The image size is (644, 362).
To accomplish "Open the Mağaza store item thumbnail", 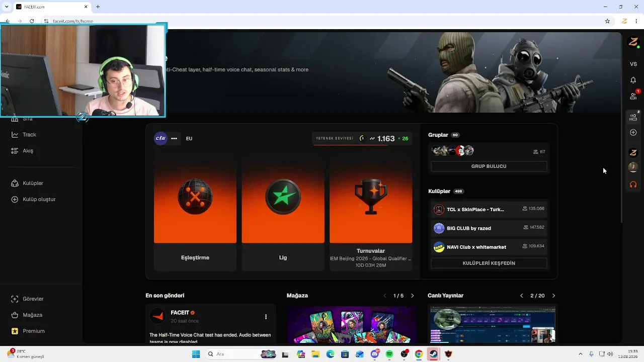I will 352,325.
